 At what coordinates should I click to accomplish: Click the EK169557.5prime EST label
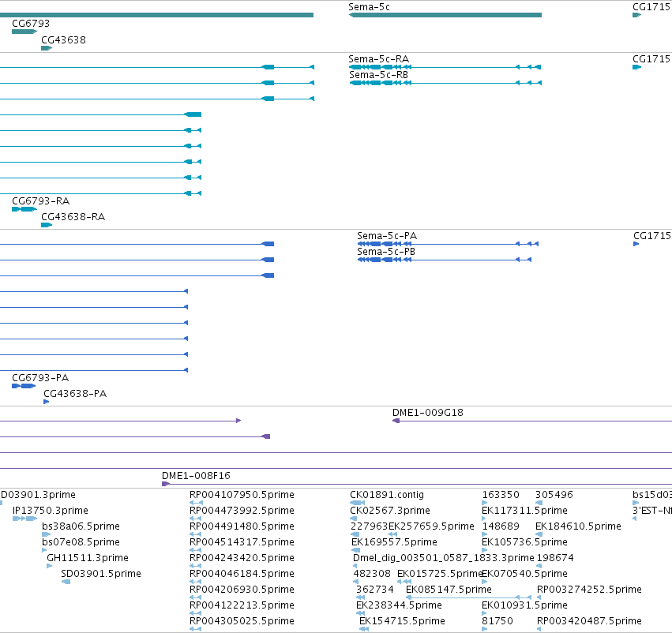click(x=394, y=541)
